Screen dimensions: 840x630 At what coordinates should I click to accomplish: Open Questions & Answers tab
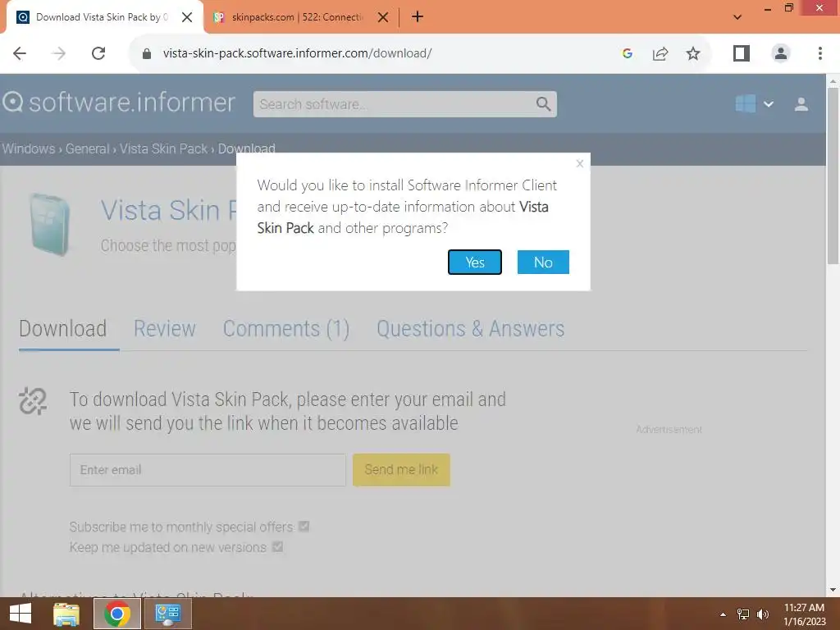pos(470,328)
